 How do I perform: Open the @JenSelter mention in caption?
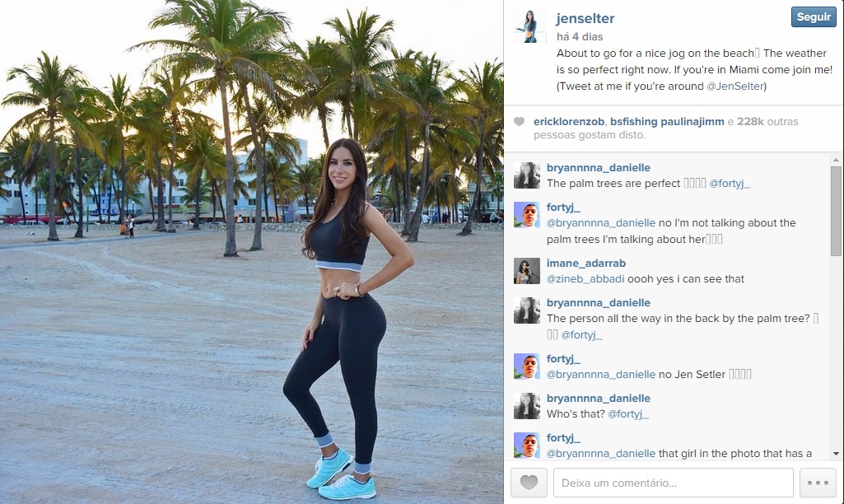click(x=734, y=86)
